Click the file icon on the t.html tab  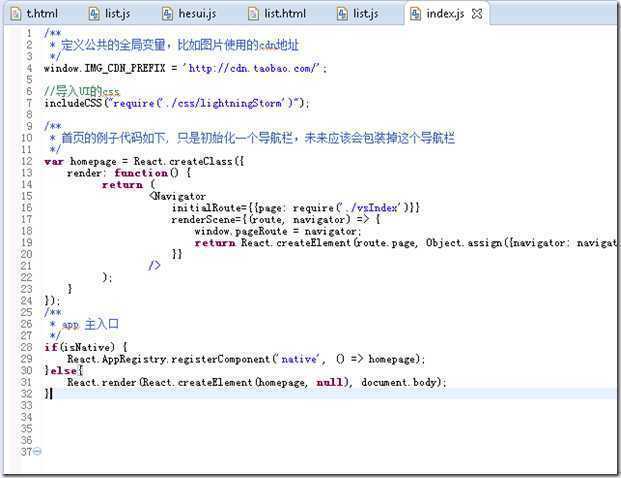(x=16, y=14)
